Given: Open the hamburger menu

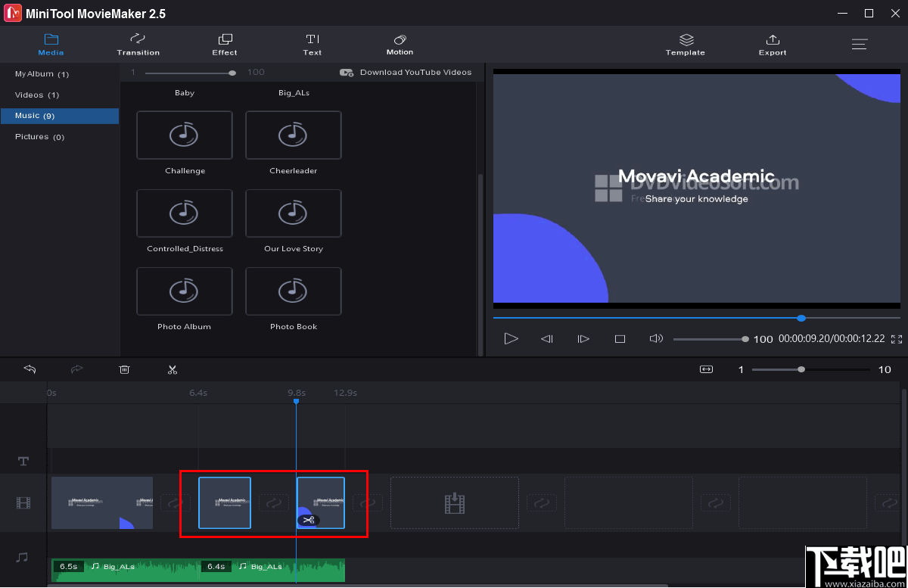Looking at the screenshot, I should pyautogui.click(x=860, y=44).
